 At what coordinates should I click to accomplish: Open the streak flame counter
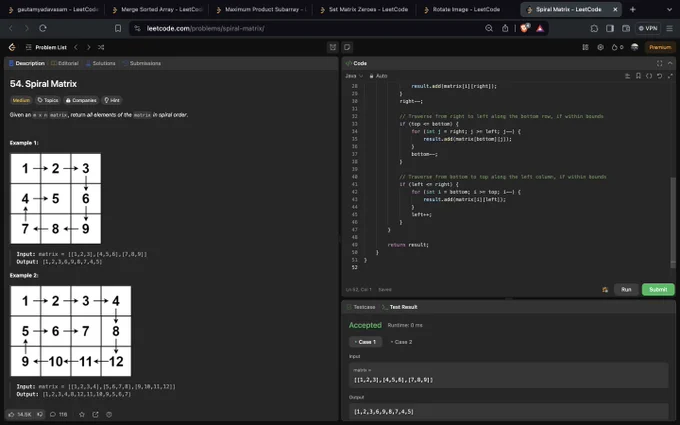click(x=617, y=47)
